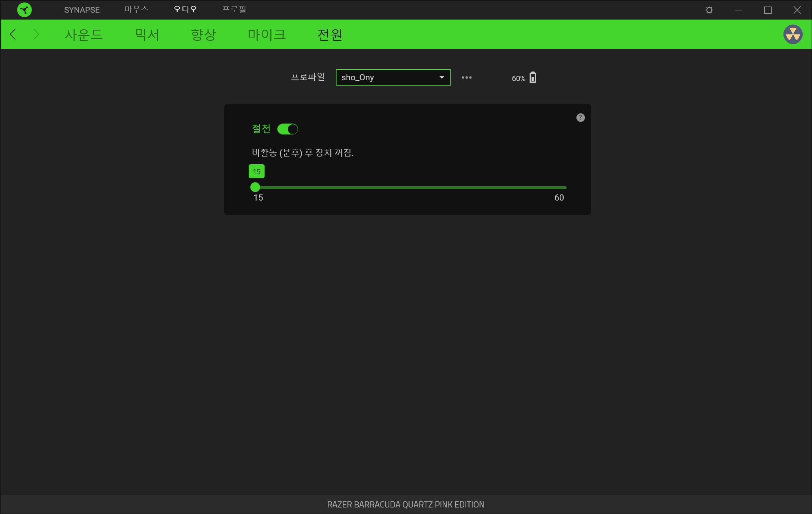Click the battery status icon
Viewport: 812px width, 514px height.
tap(533, 77)
